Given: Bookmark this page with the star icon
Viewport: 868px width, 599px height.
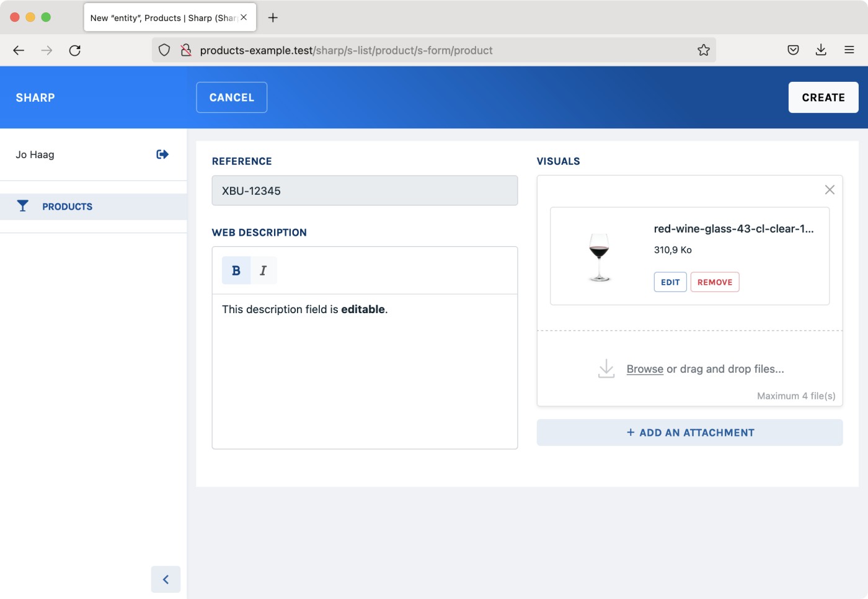Looking at the screenshot, I should tap(703, 50).
